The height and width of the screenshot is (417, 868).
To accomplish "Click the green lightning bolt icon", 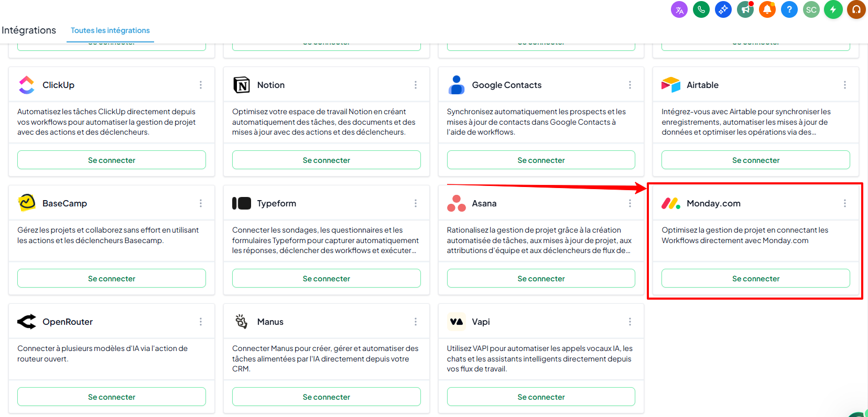I will (833, 9).
